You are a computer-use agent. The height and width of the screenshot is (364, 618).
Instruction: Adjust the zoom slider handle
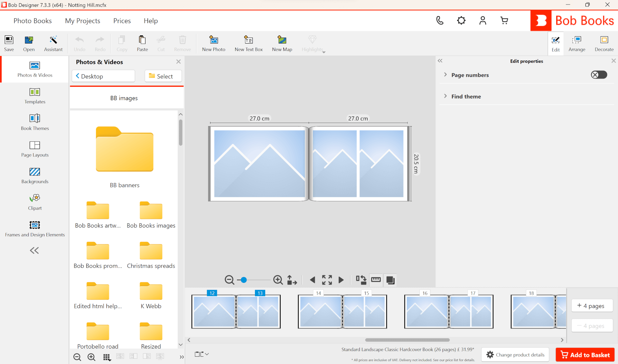[244, 280]
